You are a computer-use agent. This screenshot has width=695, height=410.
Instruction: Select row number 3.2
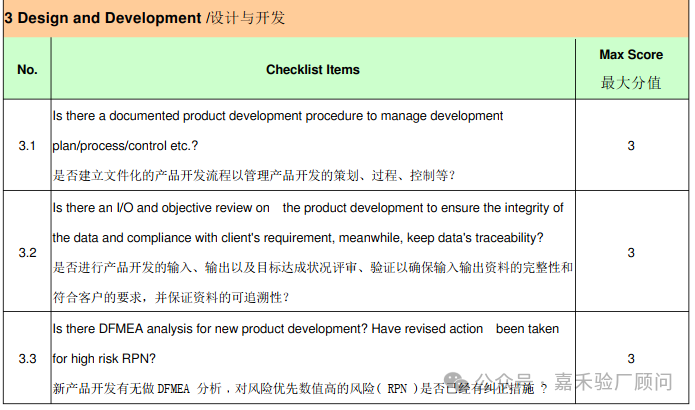pyautogui.click(x=27, y=253)
